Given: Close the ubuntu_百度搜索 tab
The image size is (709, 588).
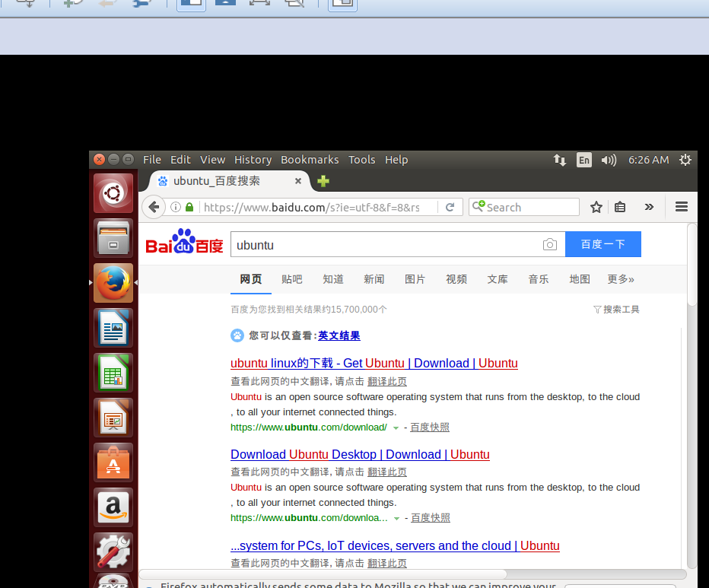Looking at the screenshot, I should [298, 181].
